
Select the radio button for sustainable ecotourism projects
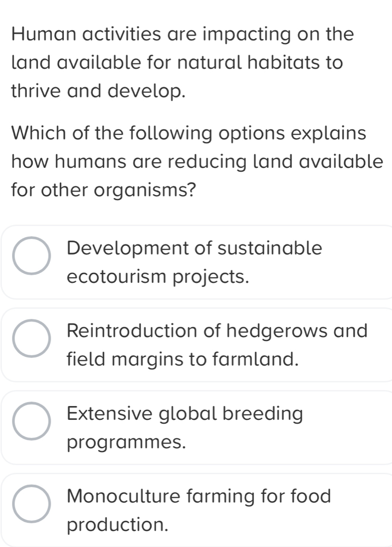(x=31, y=256)
